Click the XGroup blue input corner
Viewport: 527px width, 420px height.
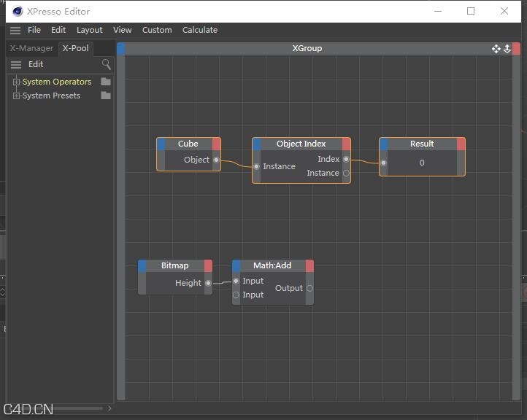121,48
